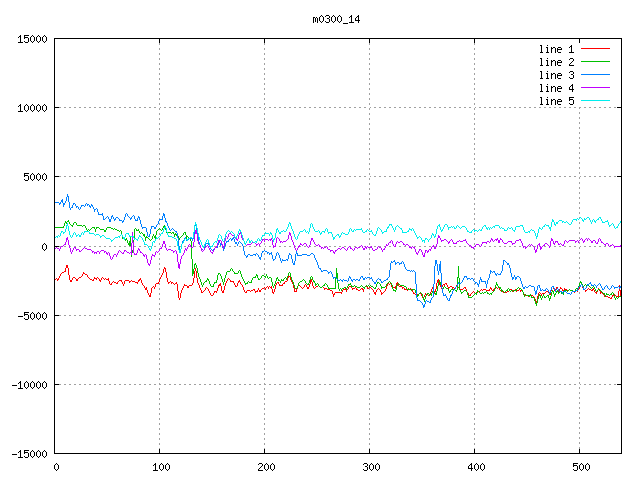
Task: Select the -15000 y-axis tick label
Action: tap(28, 453)
